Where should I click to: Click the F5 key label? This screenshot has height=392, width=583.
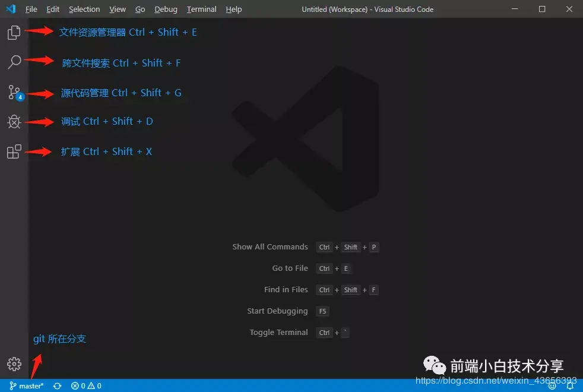(322, 311)
